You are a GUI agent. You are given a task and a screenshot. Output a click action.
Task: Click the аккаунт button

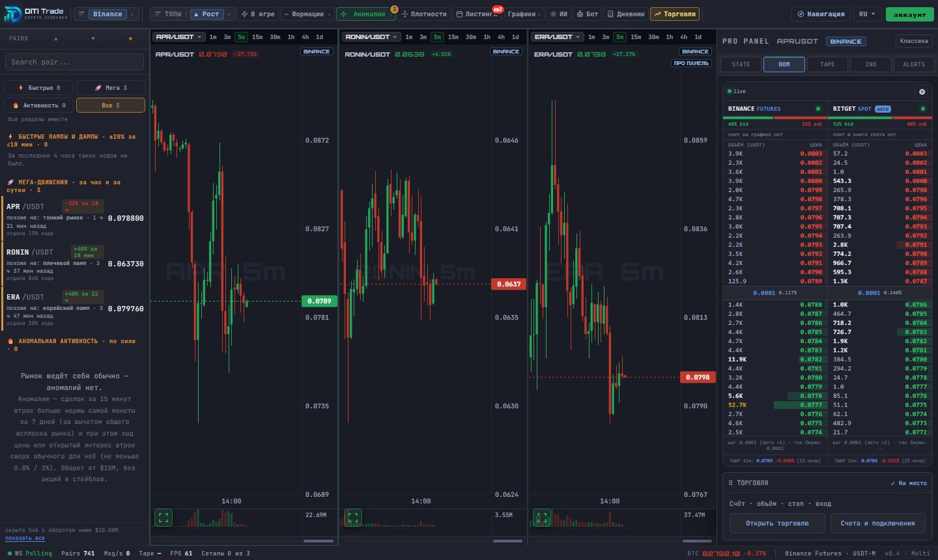pos(909,14)
